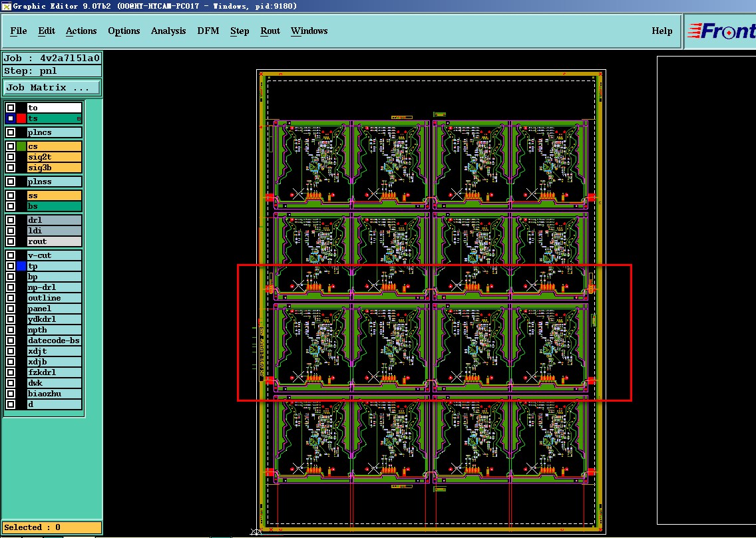Click the small grid marker on ts layer
Viewport: 756px width, 538px height.
tap(79, 118)
